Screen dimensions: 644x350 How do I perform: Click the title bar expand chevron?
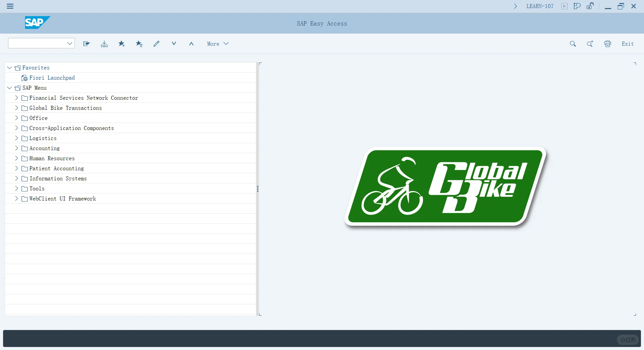pos(516,6)
